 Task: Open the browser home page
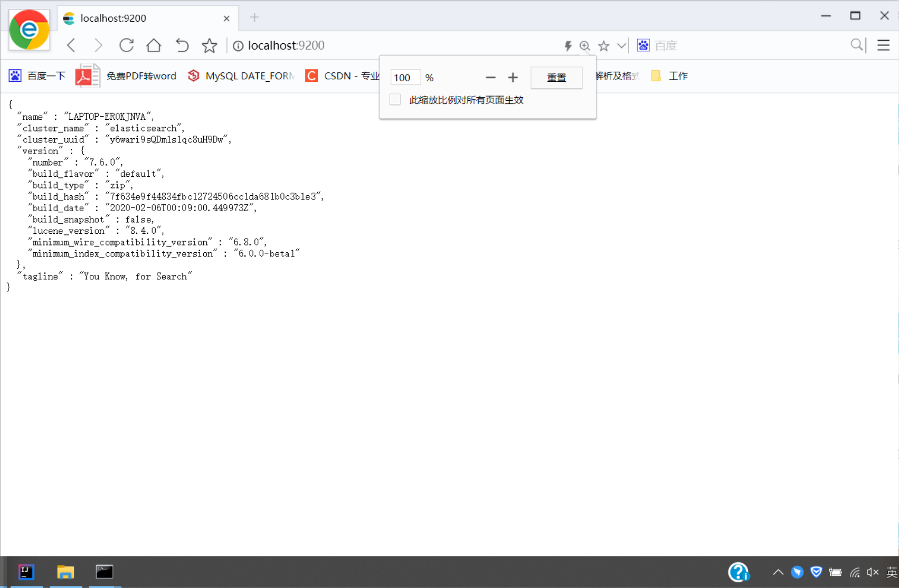pyautogui.click(x=154, y=45)
